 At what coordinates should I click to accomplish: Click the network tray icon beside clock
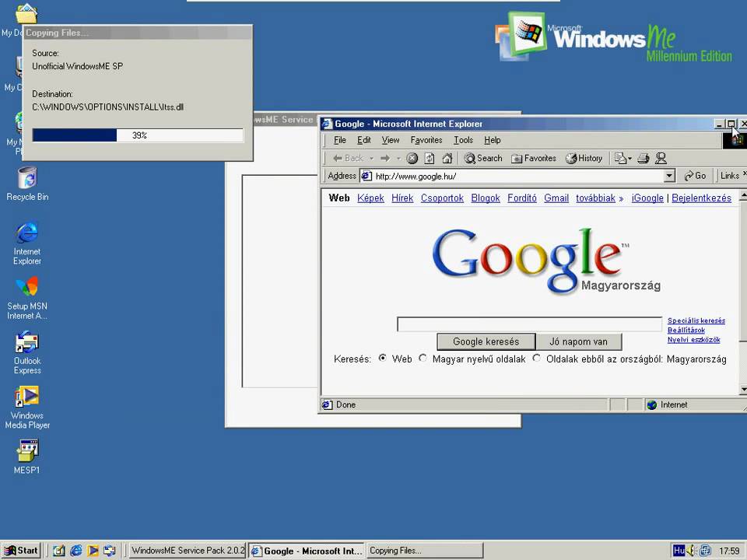(x=705, y=551)
